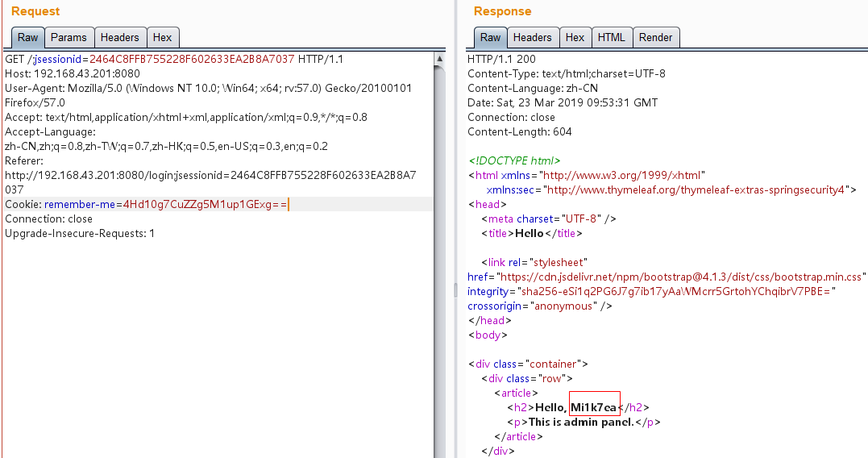Open the response Render tab
This screenshot has width=868, height=458.
click(x=655, y=38)
